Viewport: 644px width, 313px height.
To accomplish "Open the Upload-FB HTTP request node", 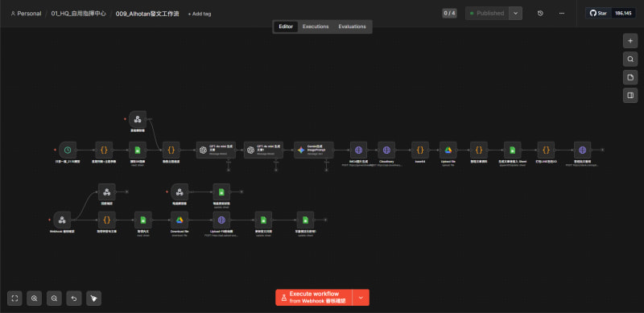I will click(221, 220).
